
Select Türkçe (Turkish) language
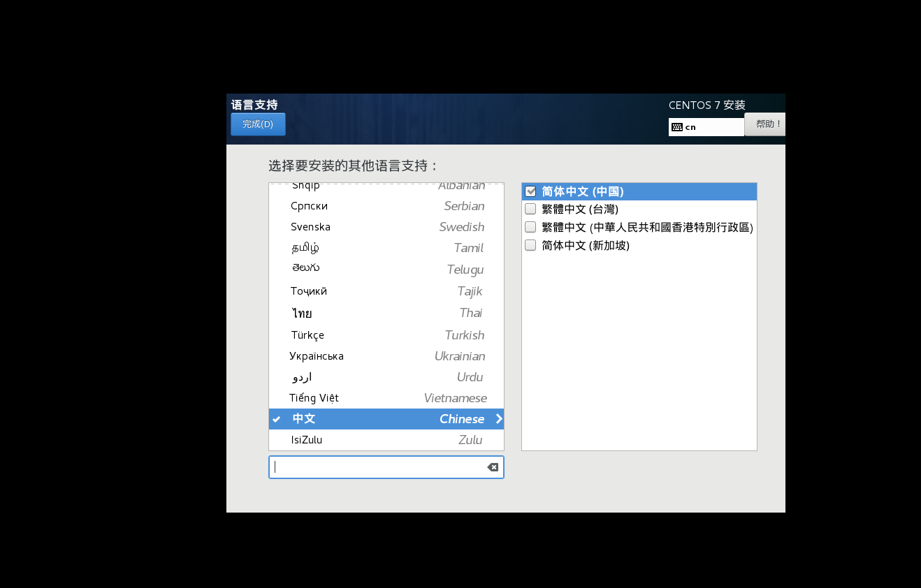(386, 335)
